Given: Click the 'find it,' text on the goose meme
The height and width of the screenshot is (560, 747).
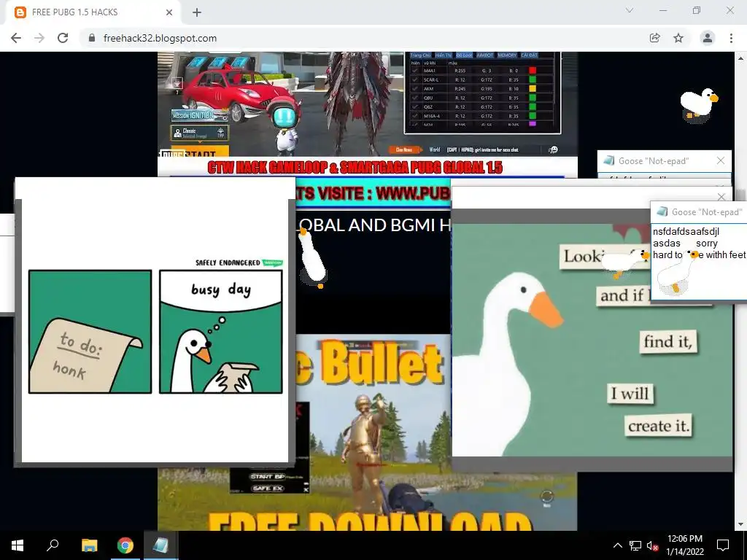Looking at the screenshot, I should tap(668, 341).
